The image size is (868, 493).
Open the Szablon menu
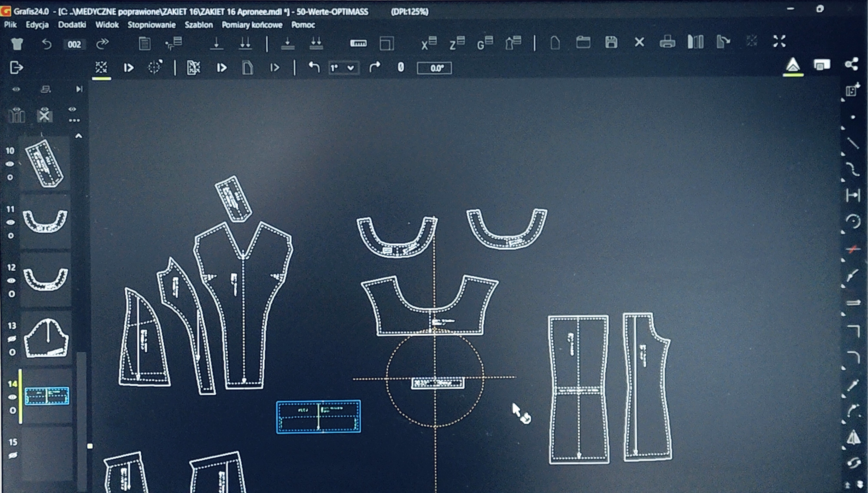(x=199, y=25)
